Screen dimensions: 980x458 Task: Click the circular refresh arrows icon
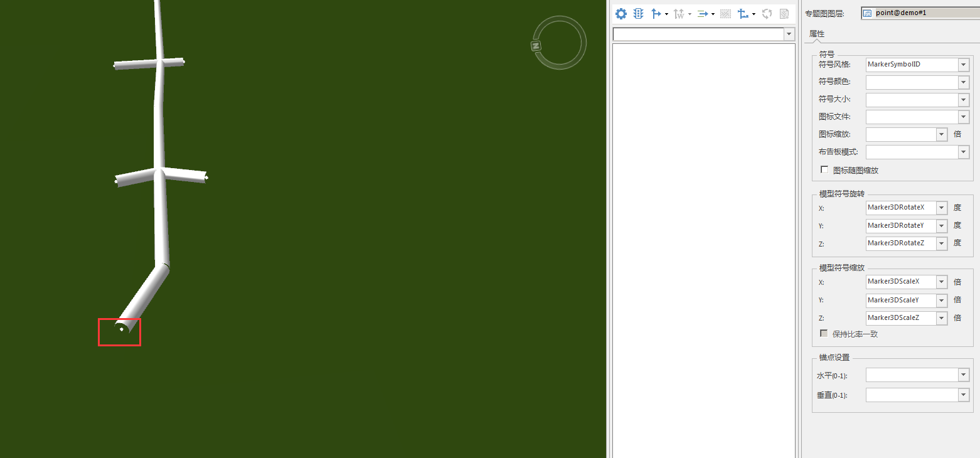coord(767,14)
